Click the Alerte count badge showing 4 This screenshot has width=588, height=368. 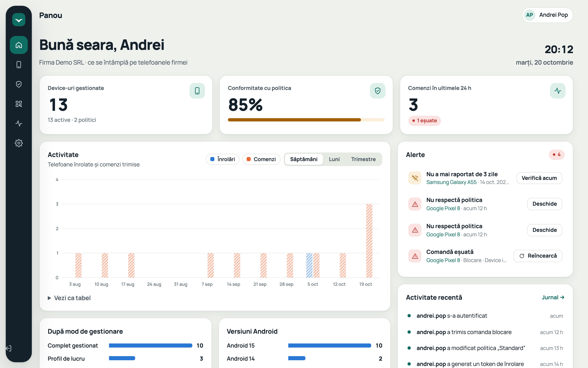[x=556, y=155]
